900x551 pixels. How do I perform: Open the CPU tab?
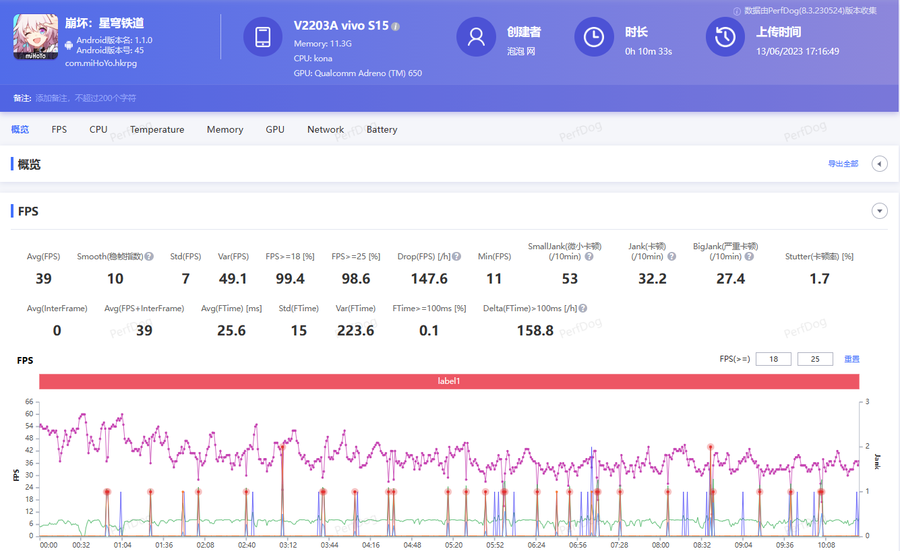coord(98,129)
